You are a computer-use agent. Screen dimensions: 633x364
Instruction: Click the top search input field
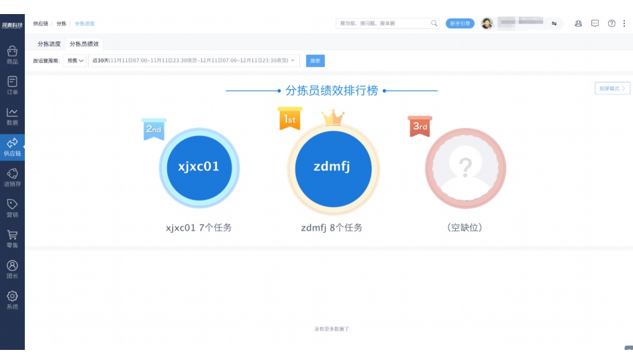[384, 23]
